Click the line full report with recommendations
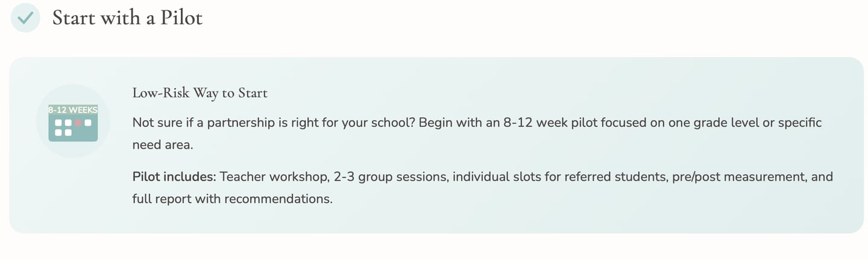Image resolution: width=868 pixels, height=260 pixels. [232, 199]
